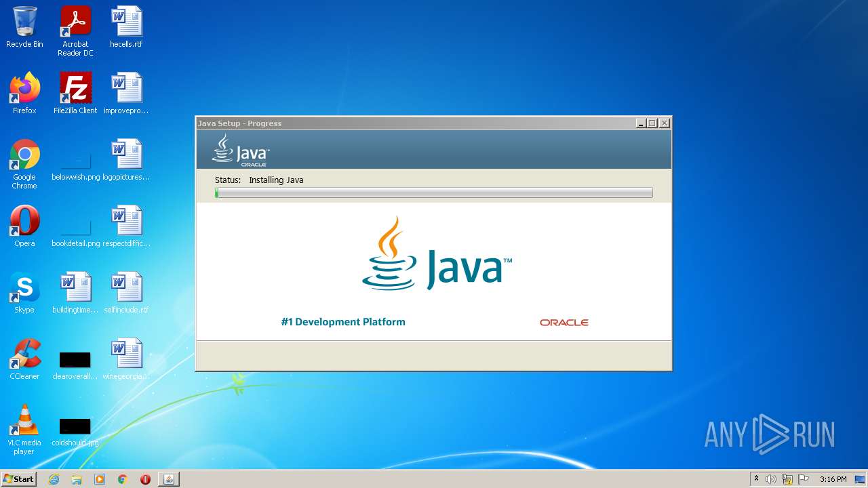The height and width of the screenshot is (488, 868).
Task: Click the Java Oracle logo in installer header
Action: tap(241, 150)
